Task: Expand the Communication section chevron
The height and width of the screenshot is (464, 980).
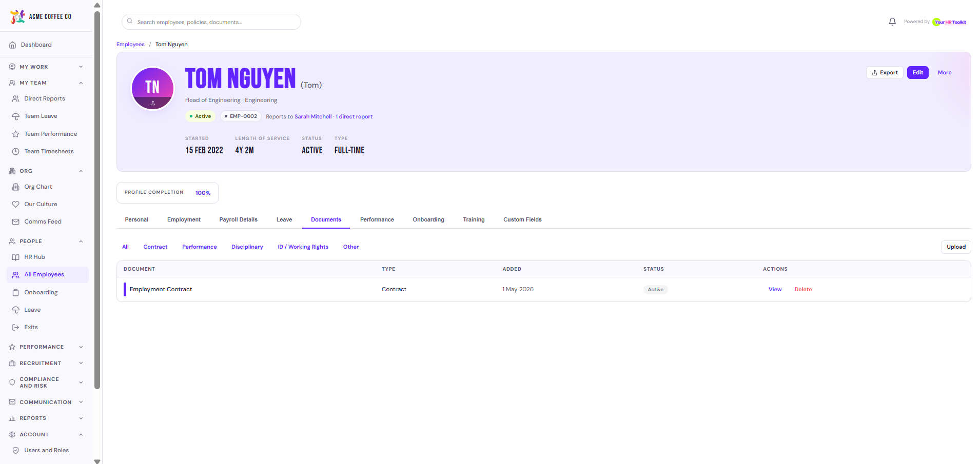Action: (81, 402)
